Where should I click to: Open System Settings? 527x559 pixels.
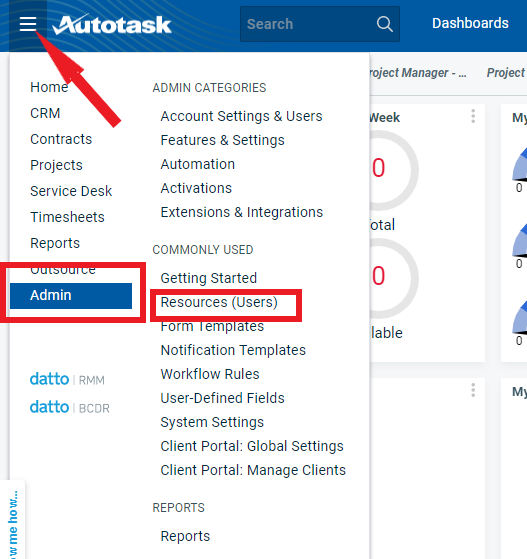[x=212, y=422]
